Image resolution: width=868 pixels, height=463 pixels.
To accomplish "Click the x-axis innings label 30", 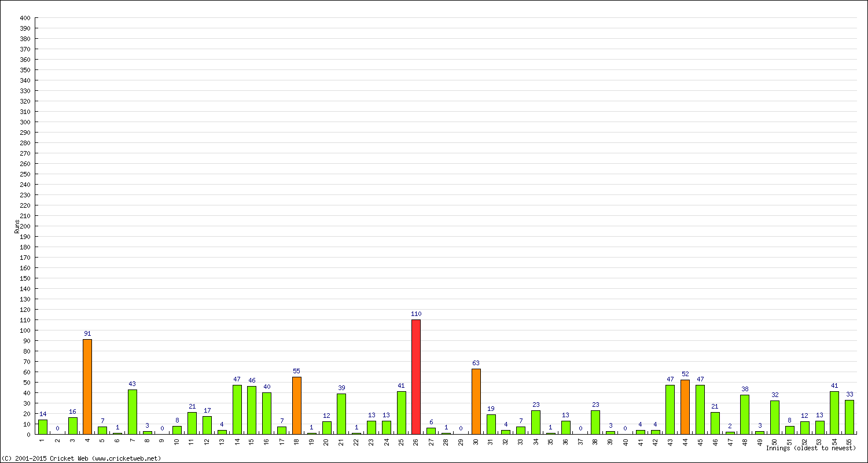I will [476, 441].
